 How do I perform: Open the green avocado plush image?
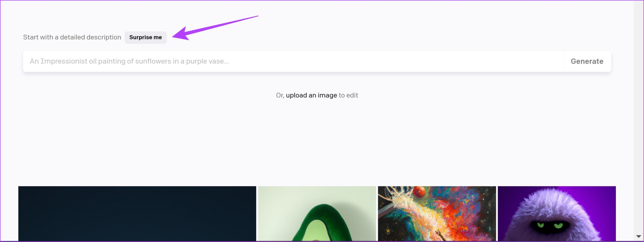pyautogui.click(x=317, y=214)
